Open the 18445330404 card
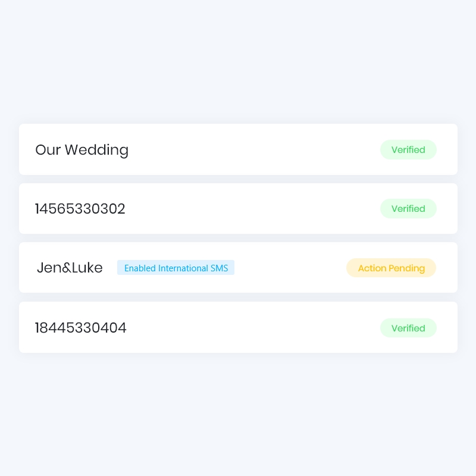476x476 pixels. click(x=238, y=328)
